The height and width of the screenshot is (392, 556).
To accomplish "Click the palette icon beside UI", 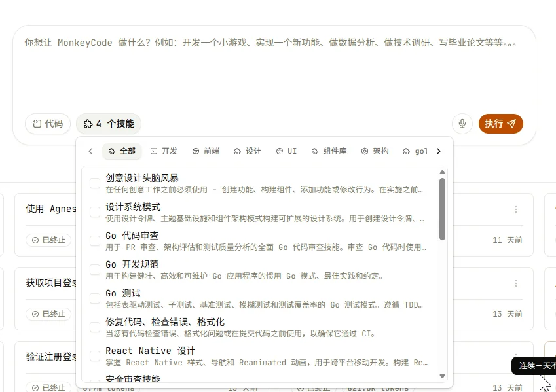I will coord(280,151).
